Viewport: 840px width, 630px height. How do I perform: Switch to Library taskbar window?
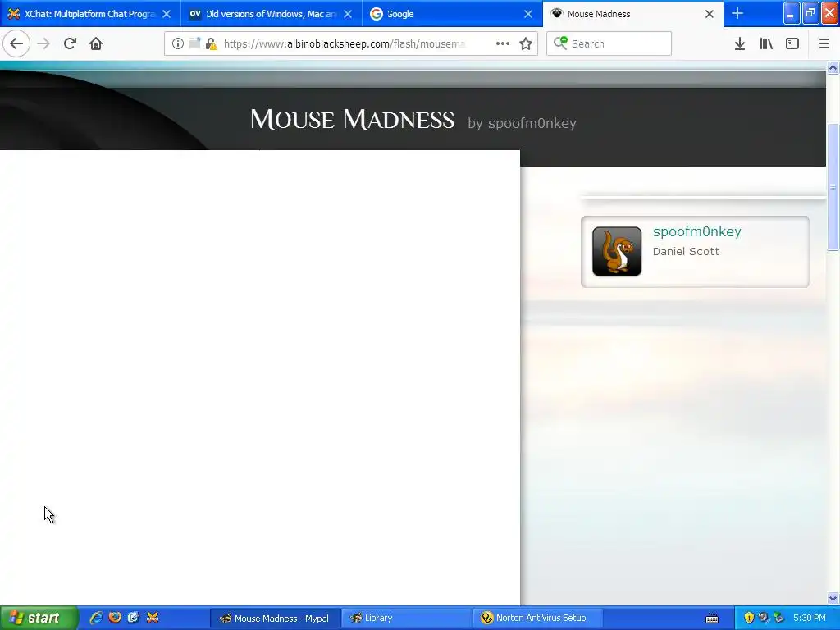pos(405,619)
